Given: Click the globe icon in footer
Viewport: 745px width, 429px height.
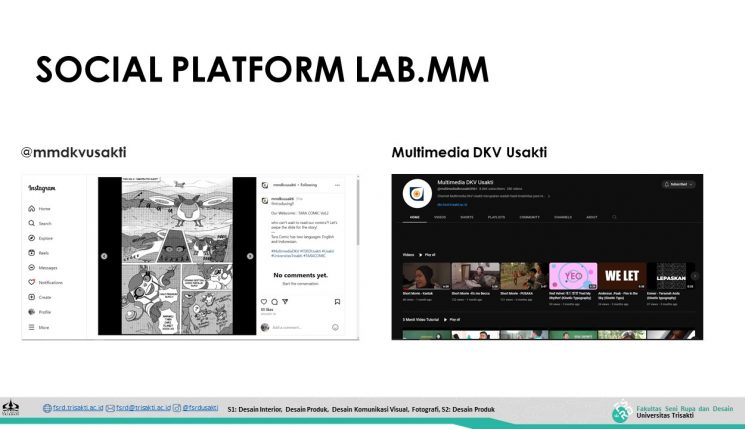Looking at the screenshot, I should 47,408.
